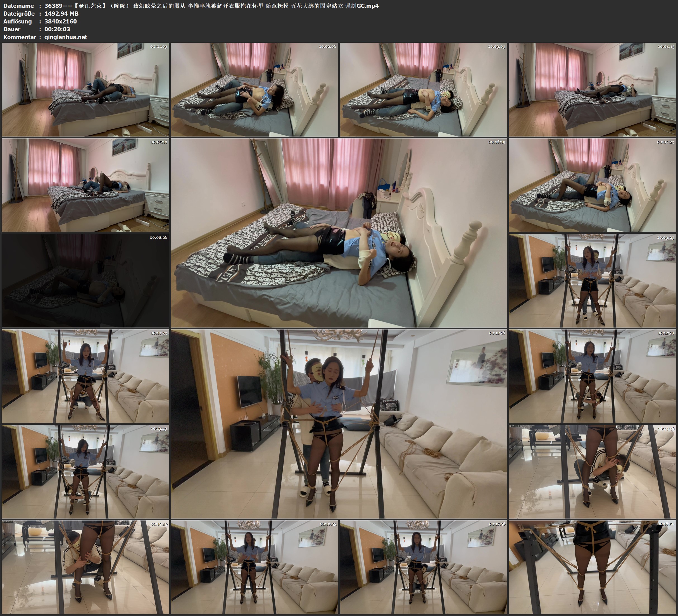The height and width of the screenshot is (616, 678).
Task: Click the large frame marked 00:06:19
Action: click(339, 233)
